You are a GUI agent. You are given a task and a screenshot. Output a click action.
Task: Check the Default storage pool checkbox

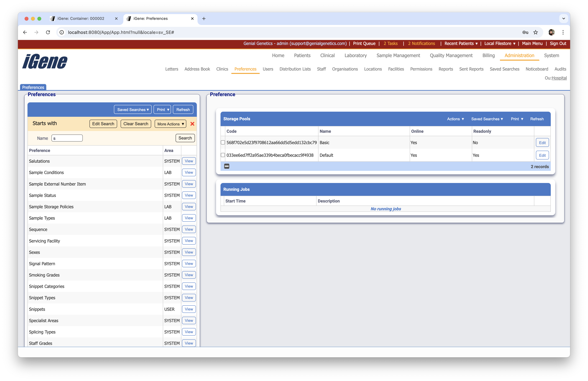tap(223, 155)
